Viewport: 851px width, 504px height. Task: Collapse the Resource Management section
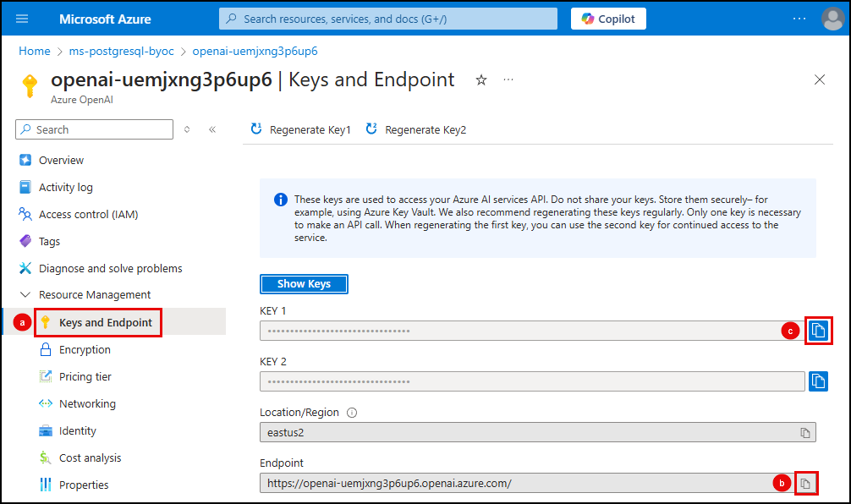coord(25,294)
